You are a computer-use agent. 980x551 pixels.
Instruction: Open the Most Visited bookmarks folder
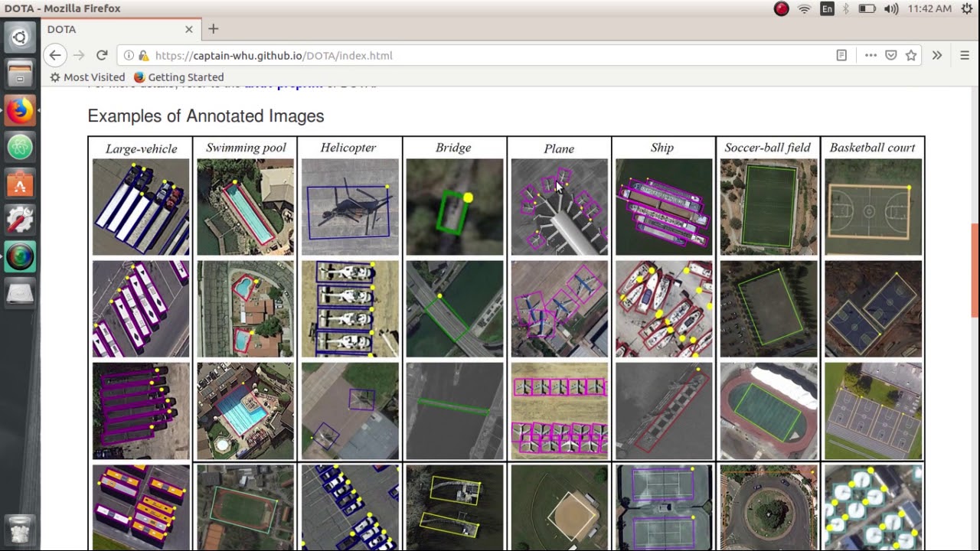[87, 77]
